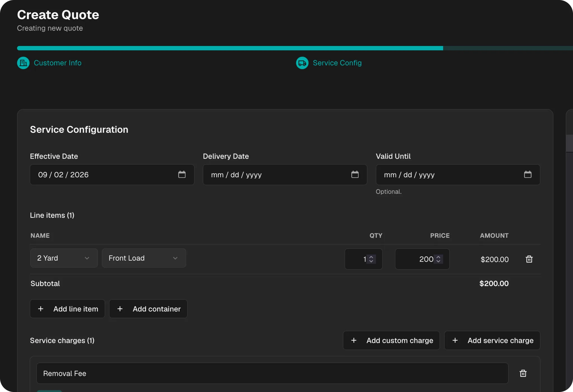Delete the Removal Fee service charge

click(523, 373)
